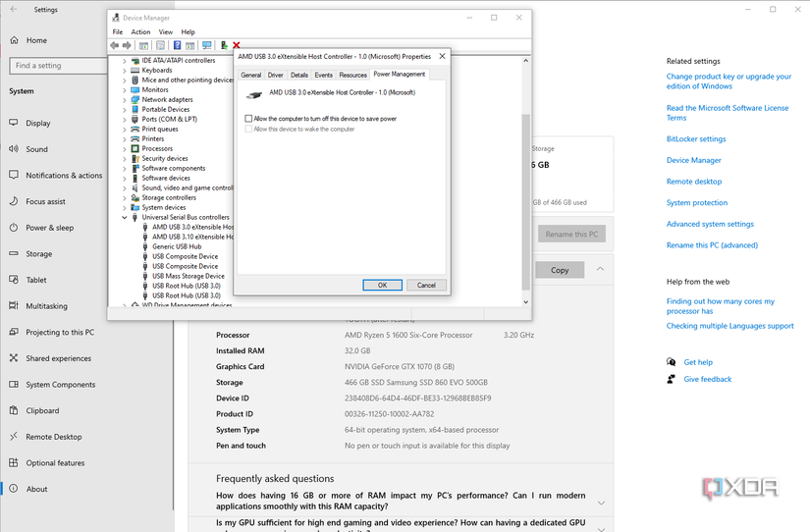Click the Back arrow in Device Manager toolbar
Viewport: 810px width, 532px height.
point(115,45)
